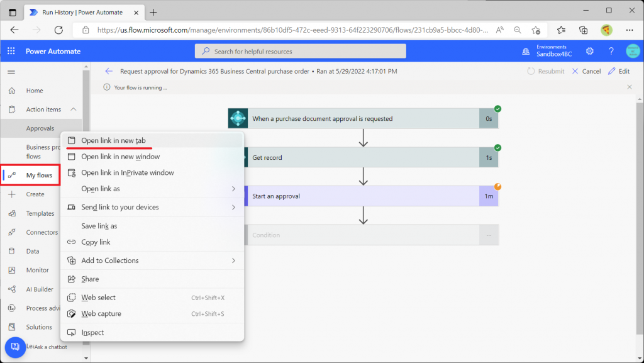
Task: Select 'Copy link' from context menu
Action: pos(152,242)
